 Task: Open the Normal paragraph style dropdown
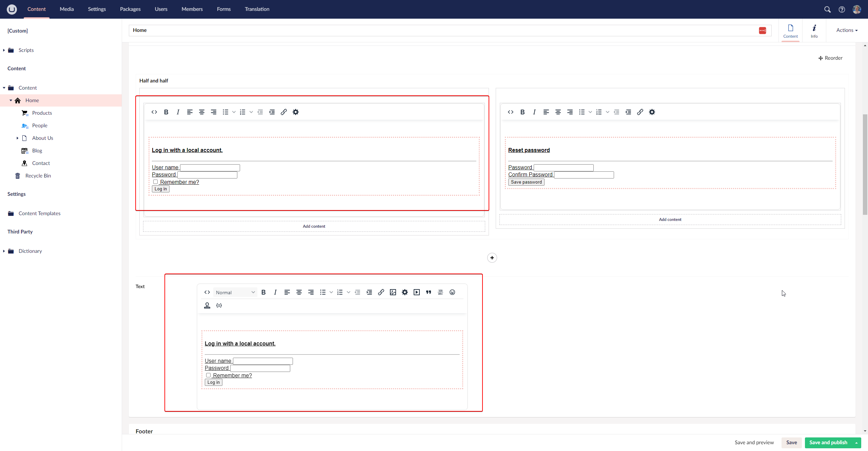pyautogui.click(x=235, y=292)
